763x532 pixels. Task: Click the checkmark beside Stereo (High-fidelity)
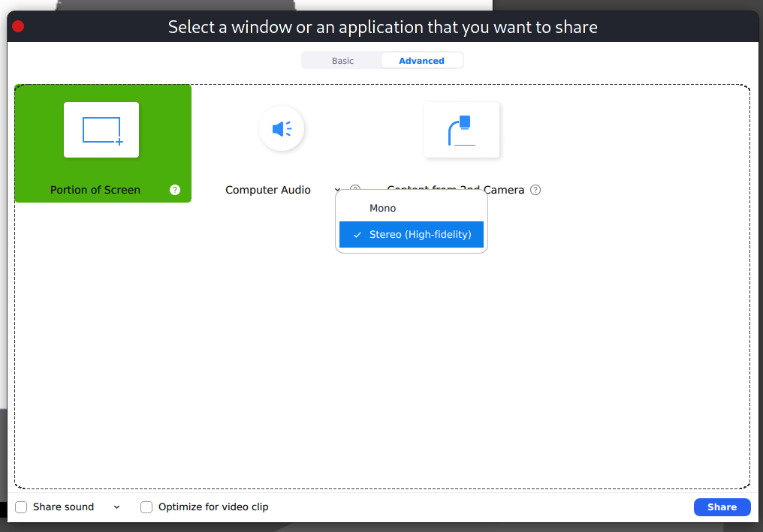[357, 235]
